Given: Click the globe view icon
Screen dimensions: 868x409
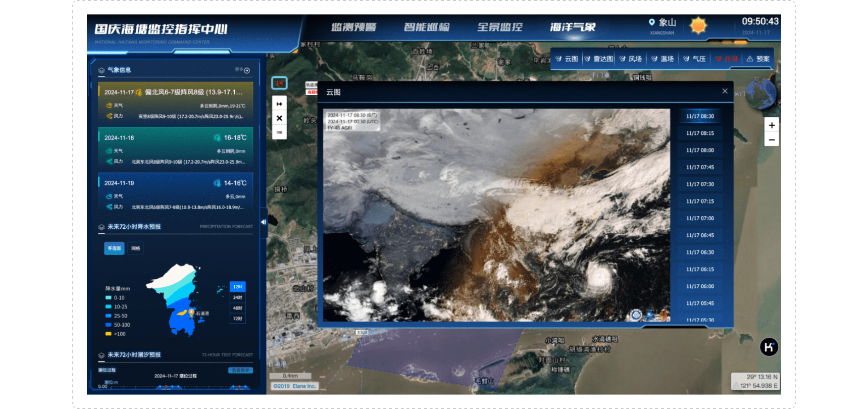Looking at the screenshot, I should click(760, 94).
